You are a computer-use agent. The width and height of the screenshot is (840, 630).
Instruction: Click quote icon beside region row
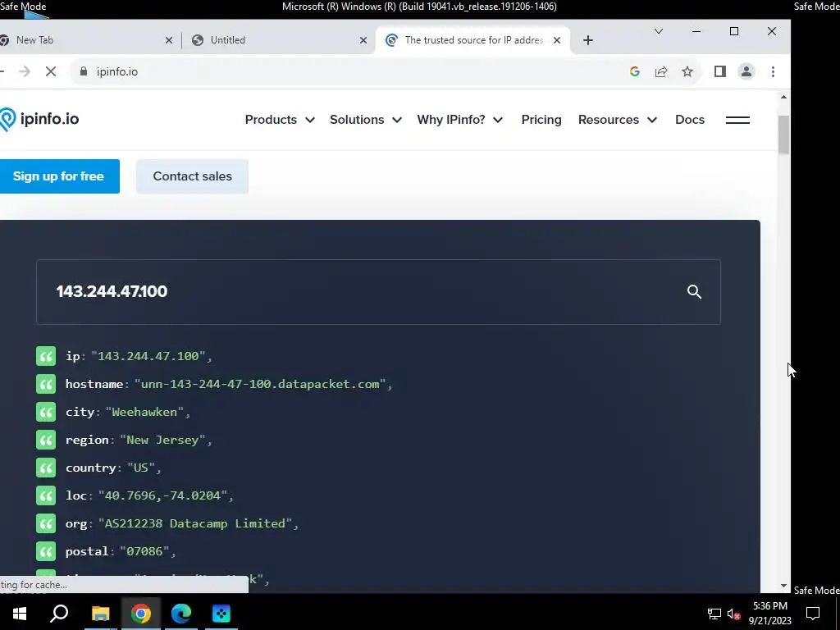(46, 440)
